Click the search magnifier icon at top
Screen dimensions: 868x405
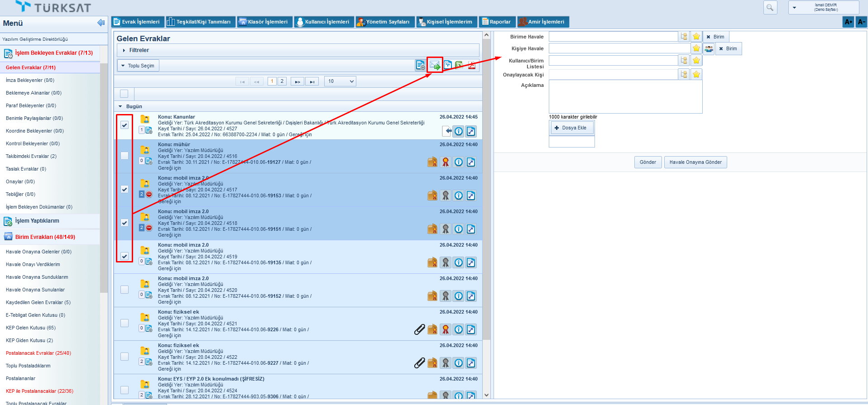770,7
